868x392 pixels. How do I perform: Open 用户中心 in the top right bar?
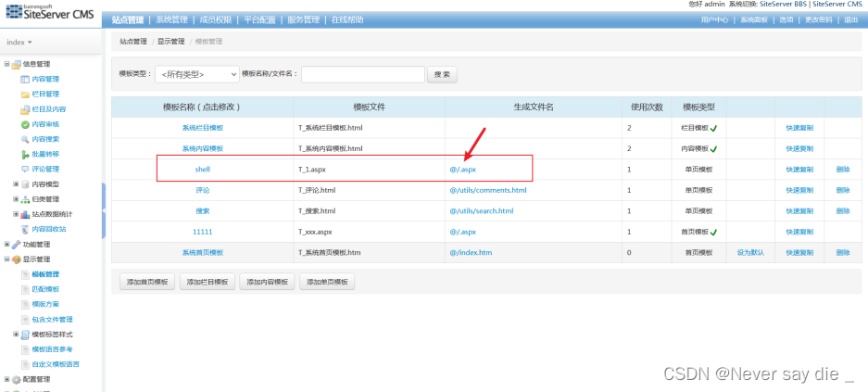pos(714,20)
